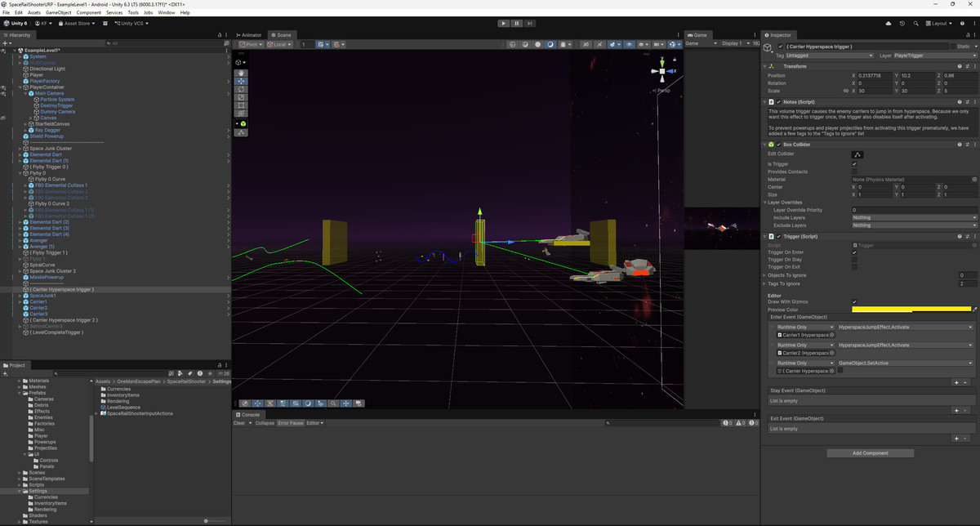Screen dimensions: 980x526
Task: Open the Tag dropdown showing Untagged
Action: tap(830, 56)
